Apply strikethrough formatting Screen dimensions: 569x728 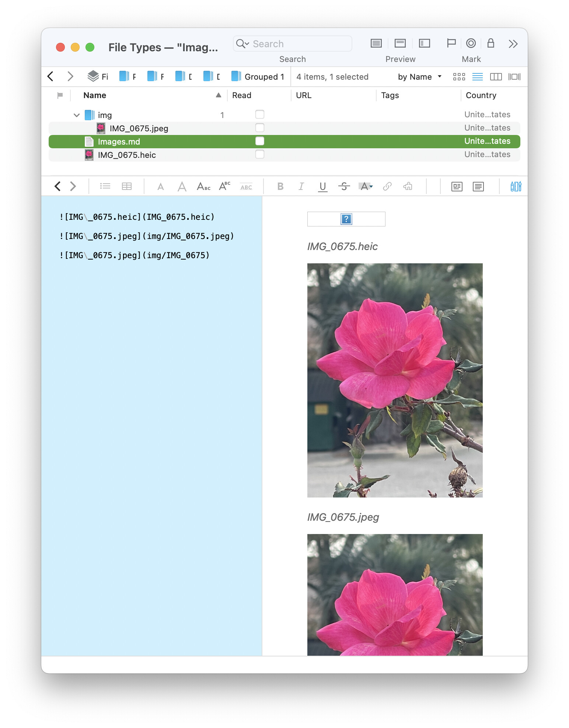(x=344, y=187)
